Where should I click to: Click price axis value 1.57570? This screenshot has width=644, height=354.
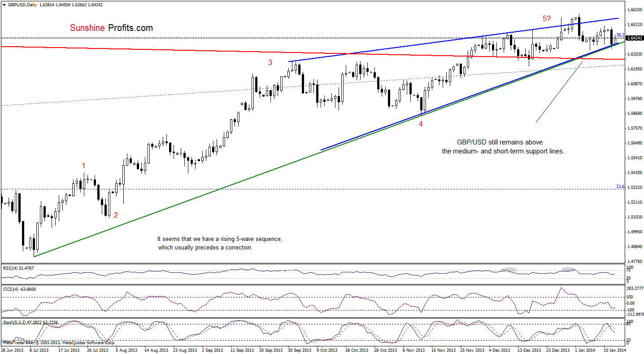click(634, 128)
